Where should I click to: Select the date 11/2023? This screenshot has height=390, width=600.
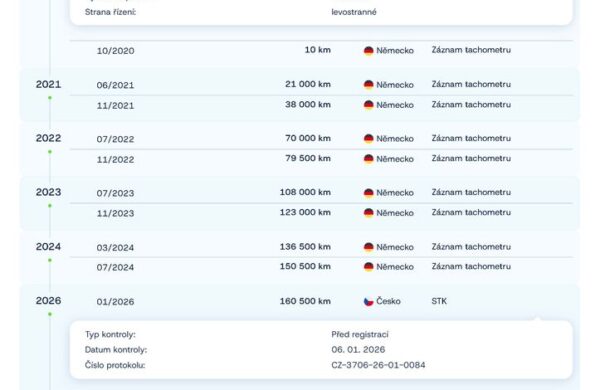[x=116, y=213]
